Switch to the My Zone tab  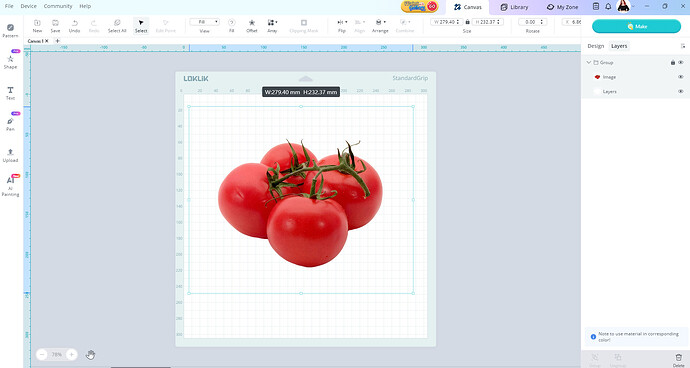(x=562, y=7)
